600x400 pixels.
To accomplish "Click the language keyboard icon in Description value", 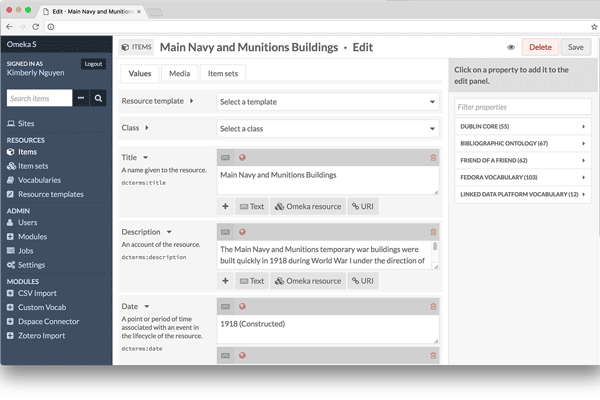I will [x=225, y=232].
